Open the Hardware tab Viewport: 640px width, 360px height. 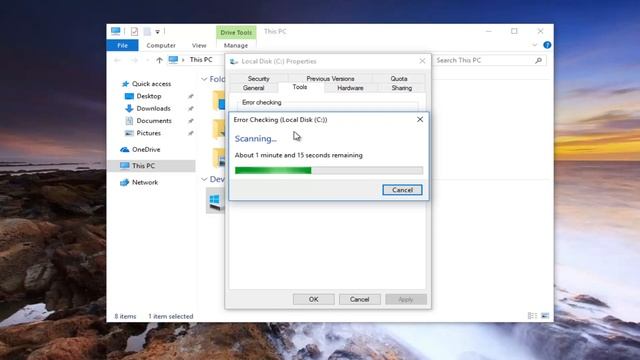(350, 88)
